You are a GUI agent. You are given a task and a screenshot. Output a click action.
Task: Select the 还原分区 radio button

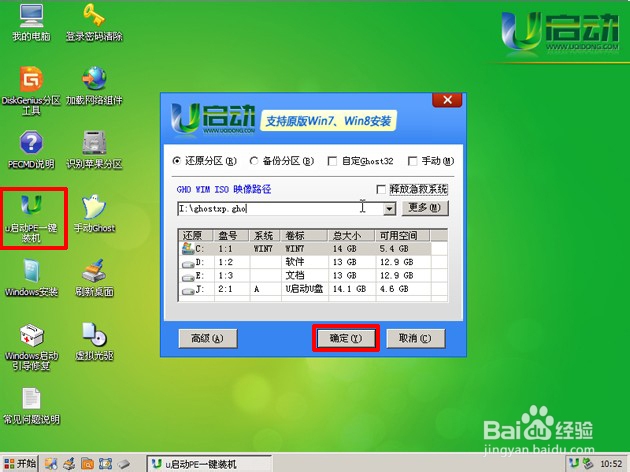(x=176, y=161)
